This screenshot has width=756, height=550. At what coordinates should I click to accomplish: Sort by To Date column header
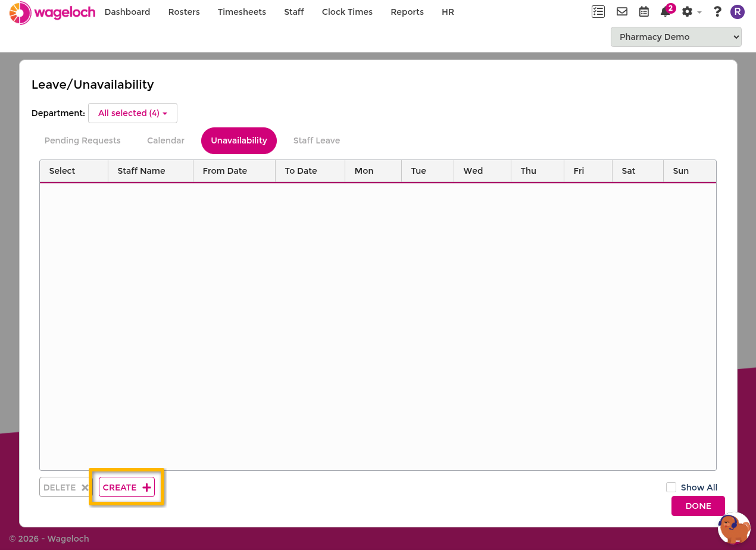pyautogui.click(x=310, y=171)
